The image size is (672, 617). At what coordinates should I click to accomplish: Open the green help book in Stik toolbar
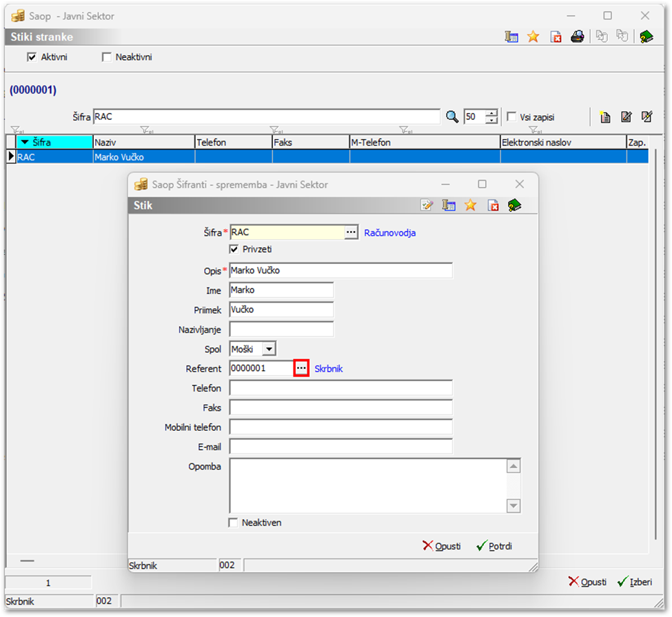coord(514,205)
